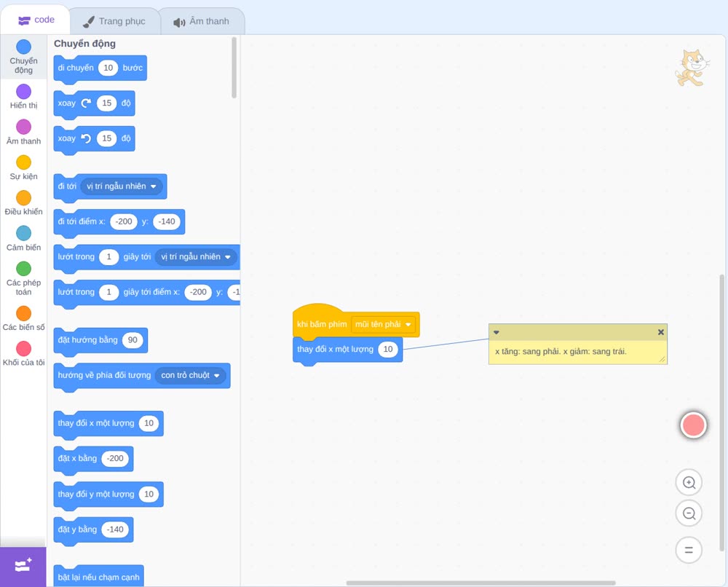Open the 'con trỏ chuột' dropdown
This screenshot has width=728, height=587.
tap(190, 375)
